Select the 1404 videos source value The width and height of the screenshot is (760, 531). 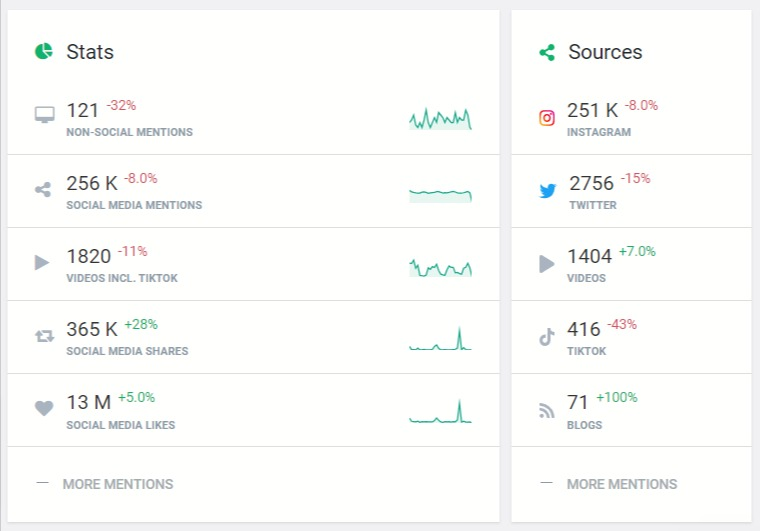point(589,256)
